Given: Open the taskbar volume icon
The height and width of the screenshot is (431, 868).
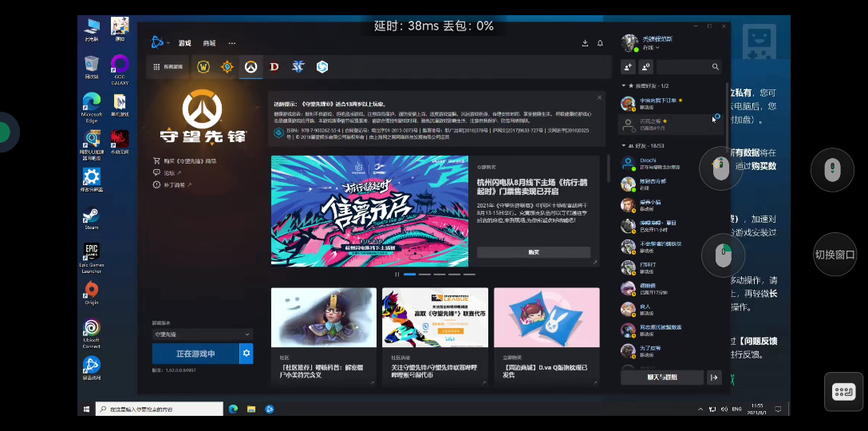Looking at the screenshot, I should [724, 409].
